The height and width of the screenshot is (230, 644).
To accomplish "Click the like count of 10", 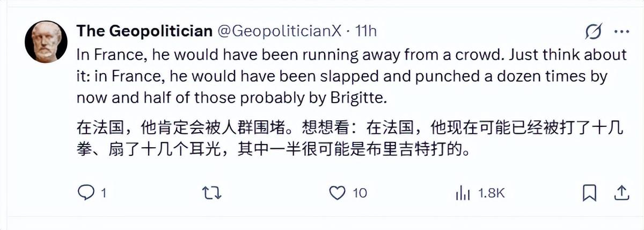I will [x=360, y=193].
